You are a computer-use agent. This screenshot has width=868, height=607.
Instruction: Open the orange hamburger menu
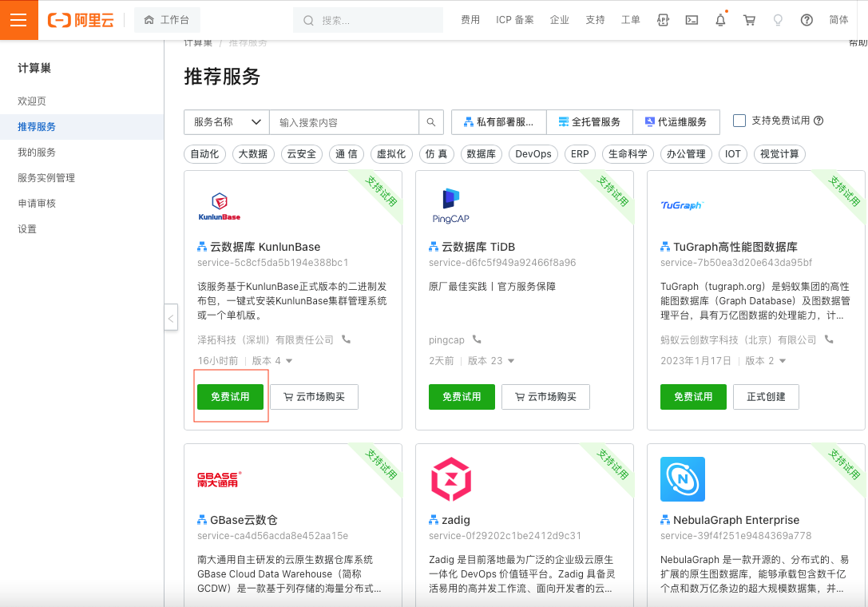(x=19, y=20)
